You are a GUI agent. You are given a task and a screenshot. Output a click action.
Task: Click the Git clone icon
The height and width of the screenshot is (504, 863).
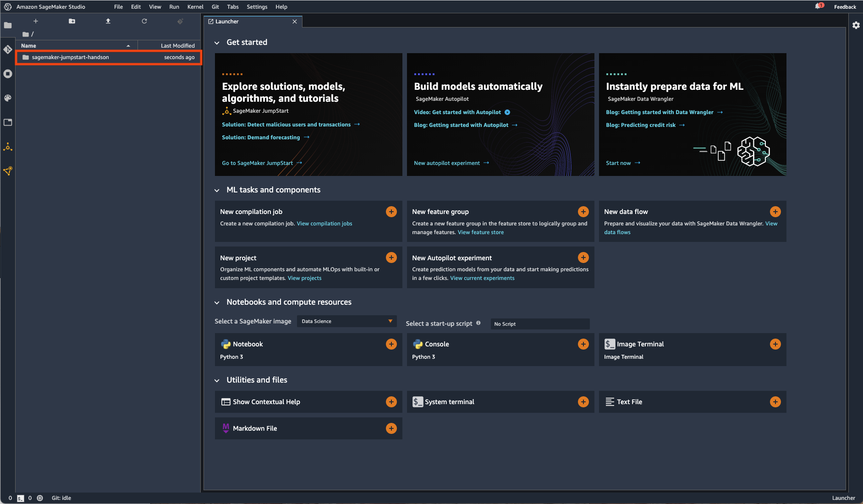tap(181, 21)
